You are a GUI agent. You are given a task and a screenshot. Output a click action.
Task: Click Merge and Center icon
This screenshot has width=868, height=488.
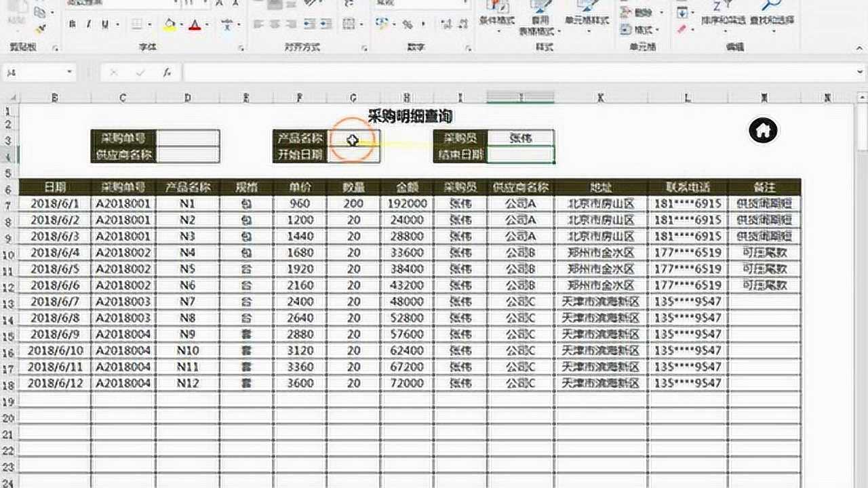(349, 24)
